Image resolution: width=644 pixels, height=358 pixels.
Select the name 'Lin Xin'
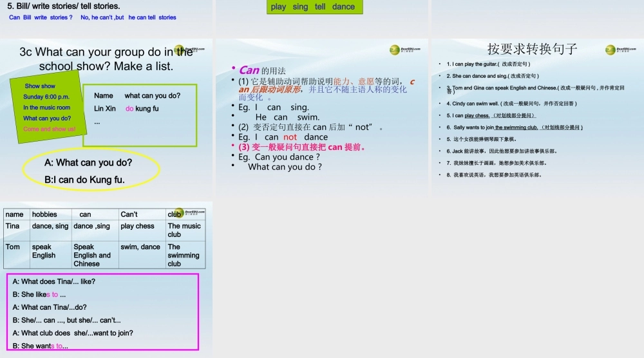click(105, 109)
